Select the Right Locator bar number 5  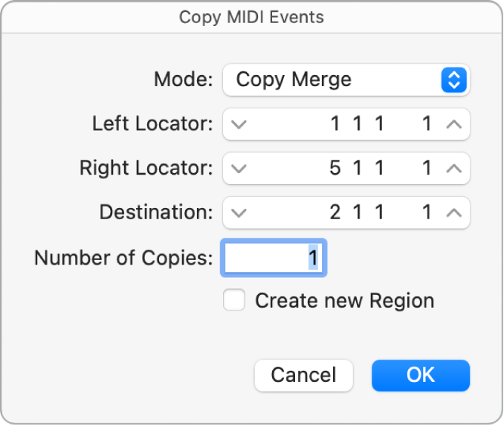pos(335,169)
